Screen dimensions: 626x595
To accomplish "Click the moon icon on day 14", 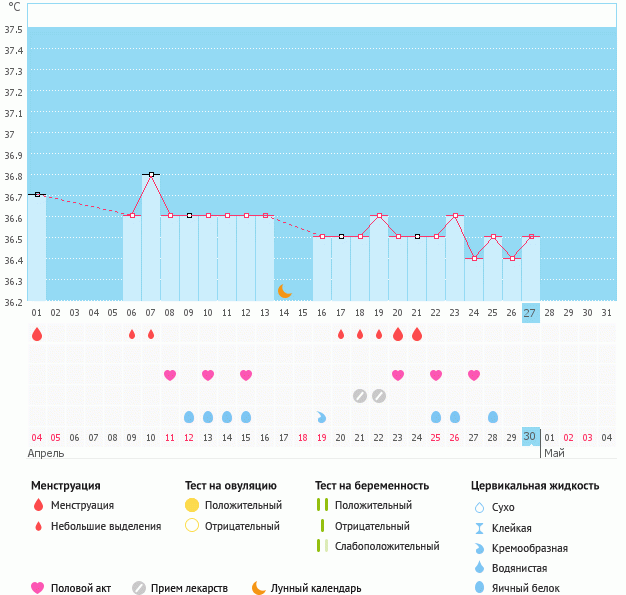I will point(285,291).
